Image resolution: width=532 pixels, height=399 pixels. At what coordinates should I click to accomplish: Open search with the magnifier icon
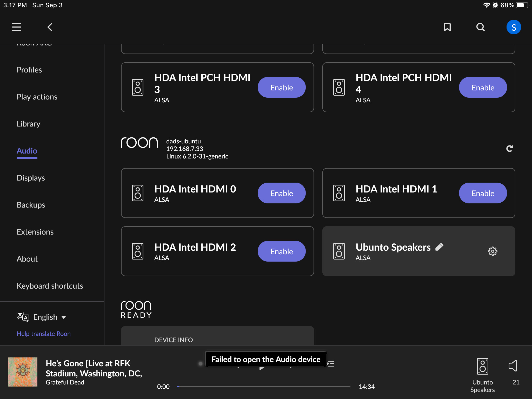click(480, 27)
